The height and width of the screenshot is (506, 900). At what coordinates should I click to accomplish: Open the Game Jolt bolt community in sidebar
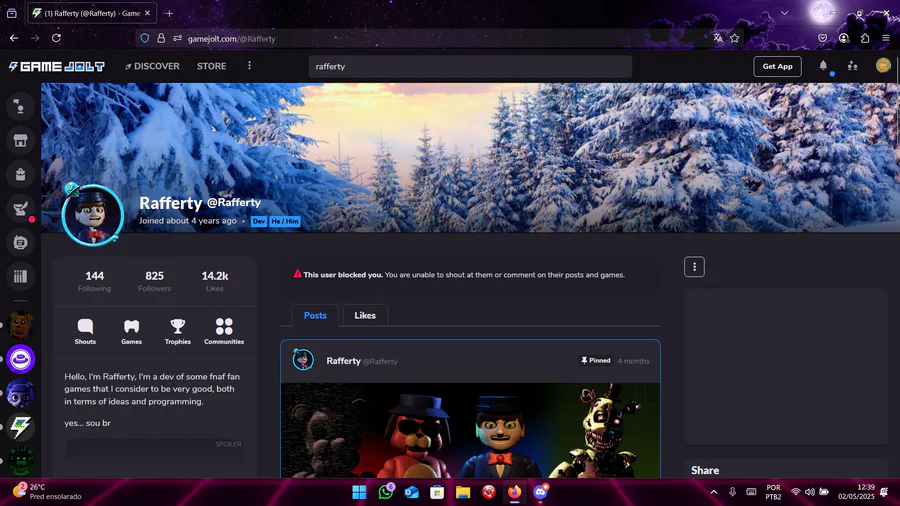click(x=21, y=427)
